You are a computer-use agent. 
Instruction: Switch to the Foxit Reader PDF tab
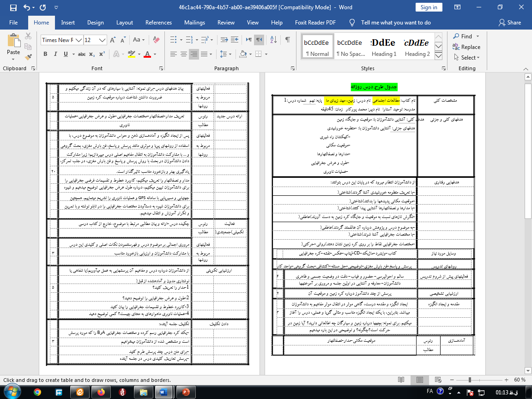tap(315, 22)
